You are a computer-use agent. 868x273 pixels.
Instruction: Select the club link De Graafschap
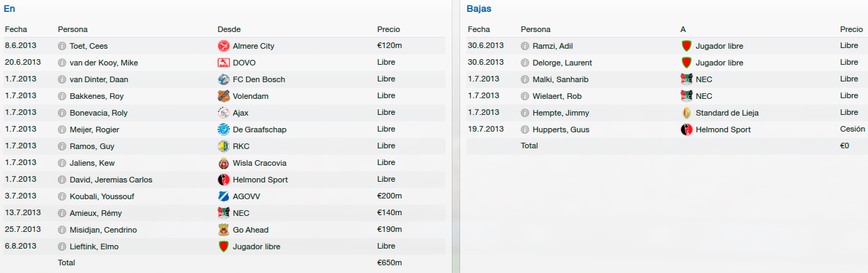[x=259, y=130]
